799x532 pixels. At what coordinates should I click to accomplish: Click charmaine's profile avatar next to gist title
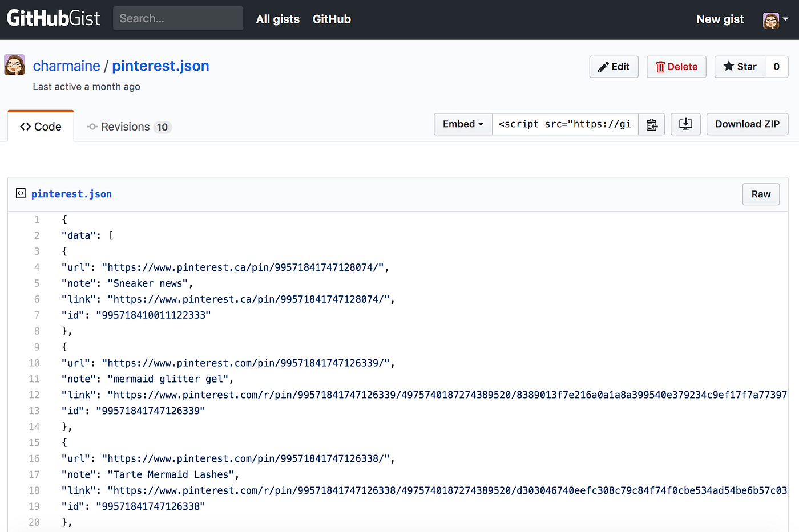[x=14, y=64]
